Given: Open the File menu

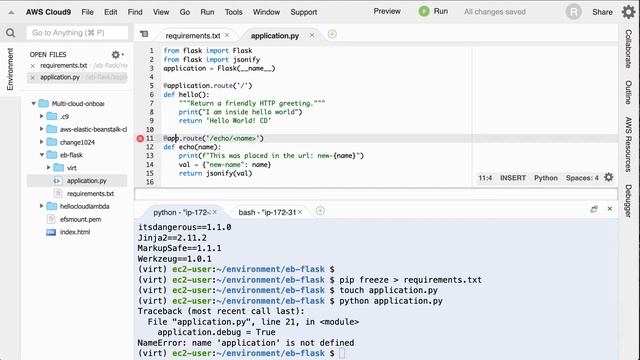Looking at the screenshot, I should point(87,12).
